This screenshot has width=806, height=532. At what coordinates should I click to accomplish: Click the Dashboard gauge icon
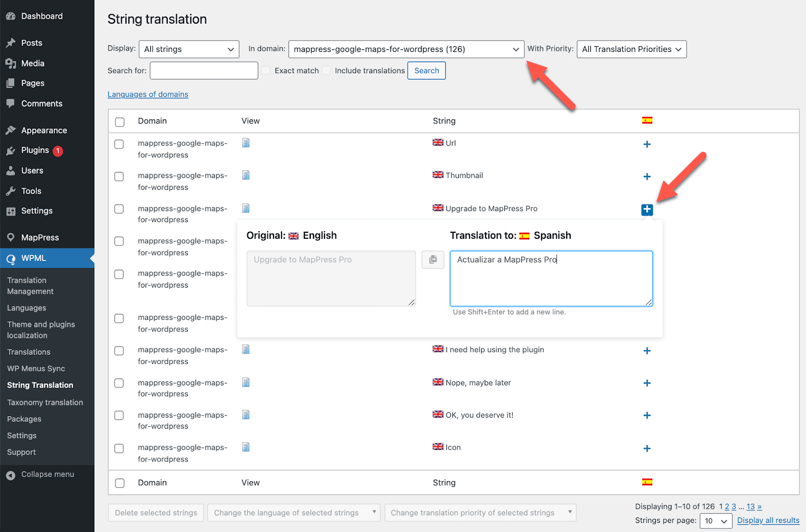coord(11,16)
